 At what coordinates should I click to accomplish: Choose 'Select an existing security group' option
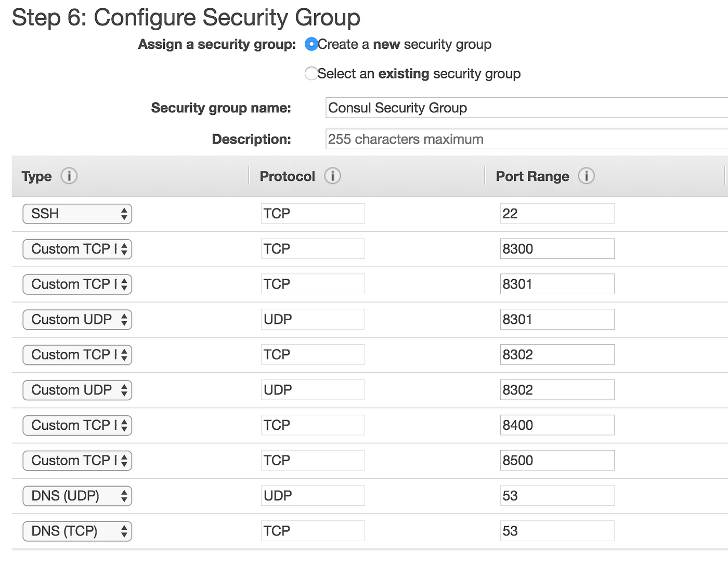coord(311,74)
